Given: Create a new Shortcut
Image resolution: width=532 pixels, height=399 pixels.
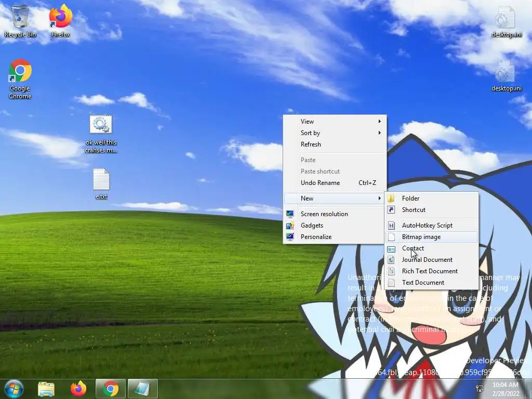Looking at the screenshot, I should pos(432,210).
